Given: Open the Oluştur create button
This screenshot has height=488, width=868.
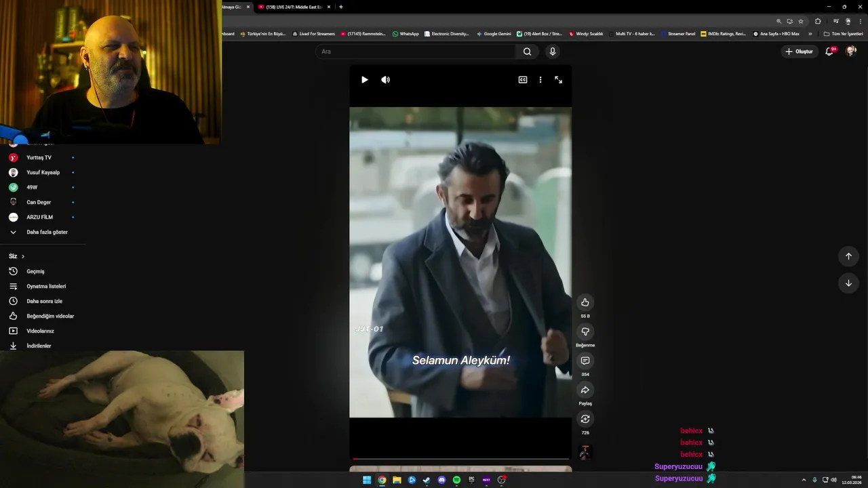Looking at the screenshot, I should click(x=800, y=52).
